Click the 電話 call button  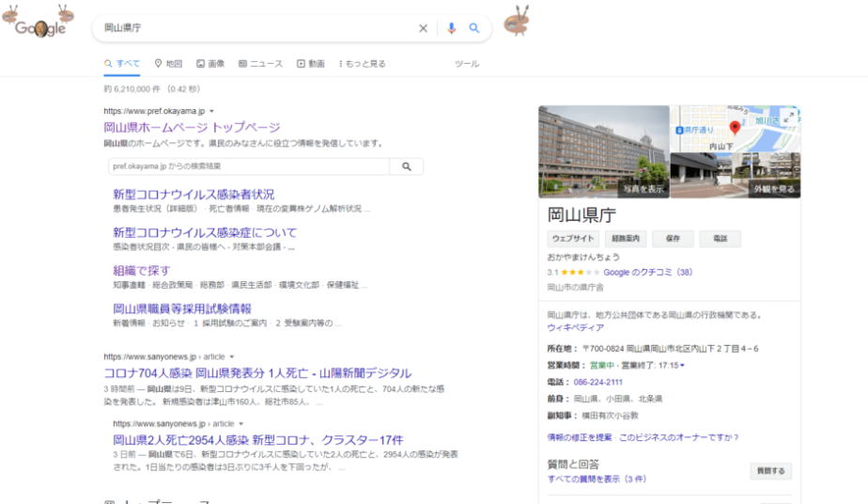(721, 239)
